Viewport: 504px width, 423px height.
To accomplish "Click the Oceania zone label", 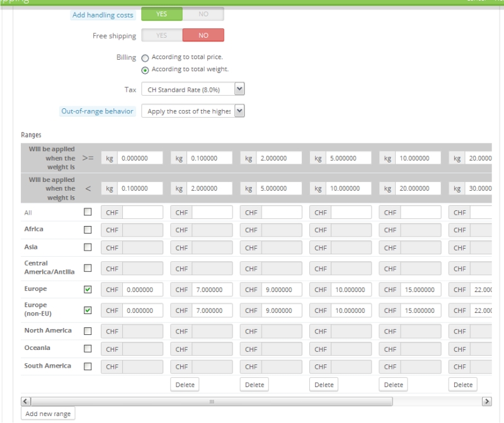I will tap(37, 348).
